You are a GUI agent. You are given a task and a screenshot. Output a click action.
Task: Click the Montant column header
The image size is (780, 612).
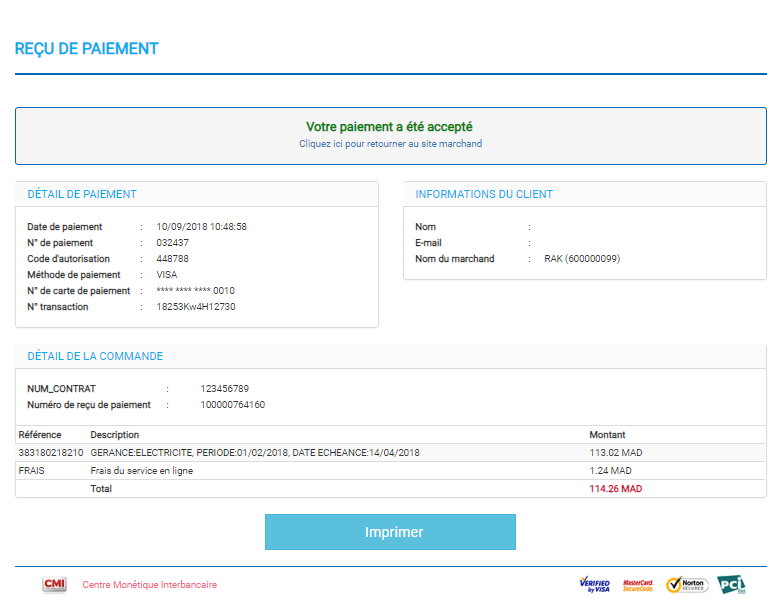[x=607, y=435]
